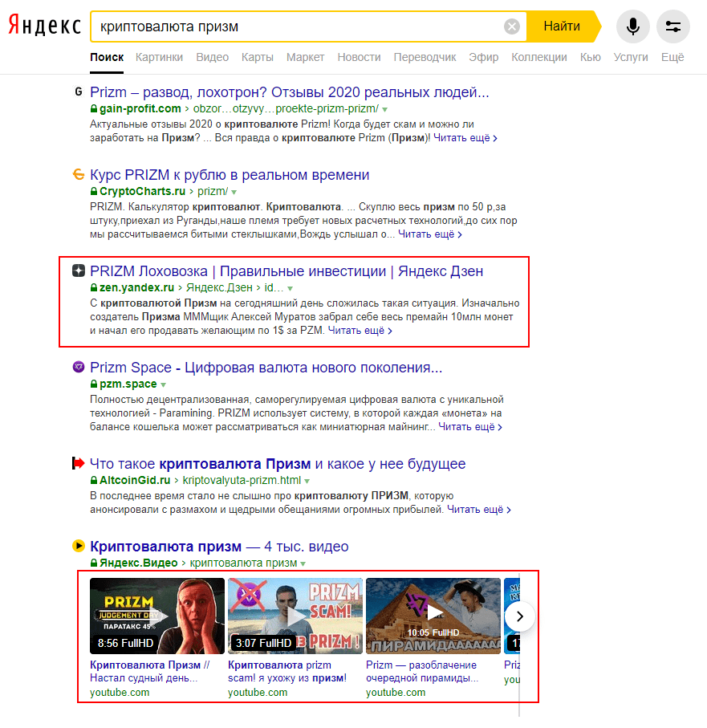Expand 'Читать ещё' in Prizm Space snippet

click(470, 427)
